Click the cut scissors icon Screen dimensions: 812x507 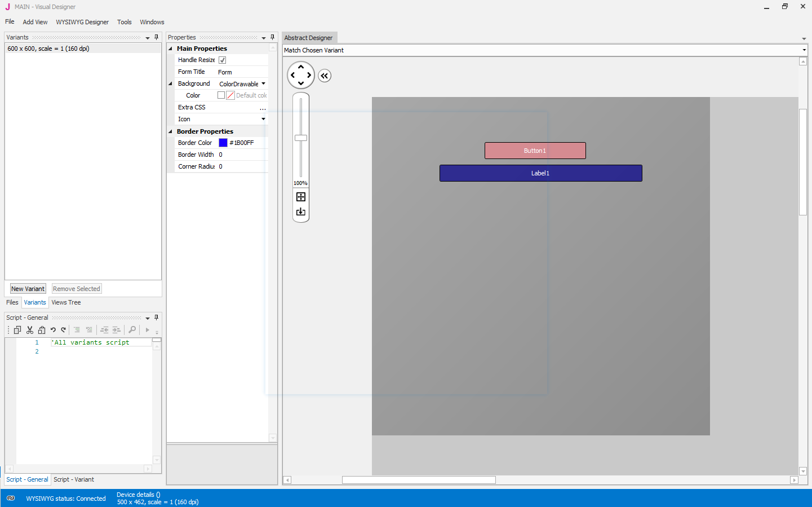[30, 330]
